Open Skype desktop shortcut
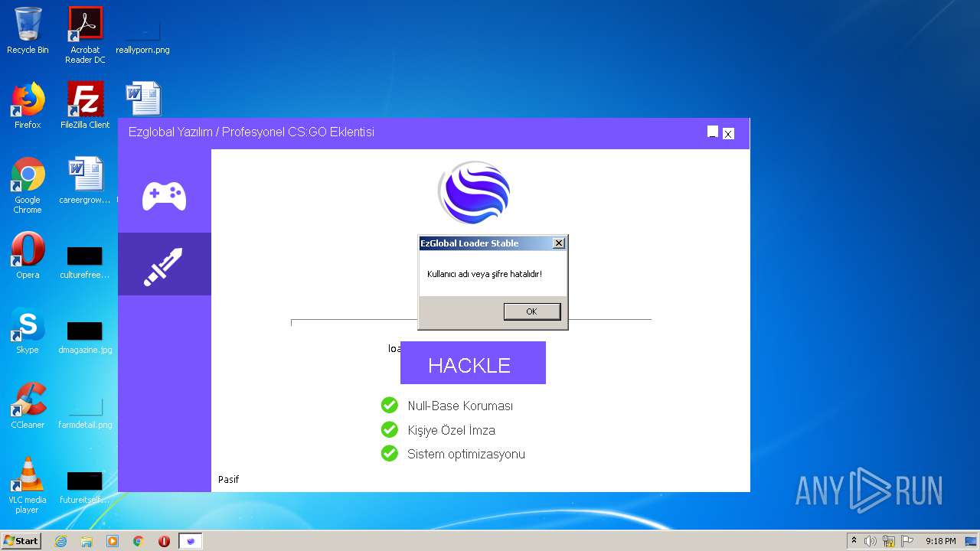 point(28,331)
